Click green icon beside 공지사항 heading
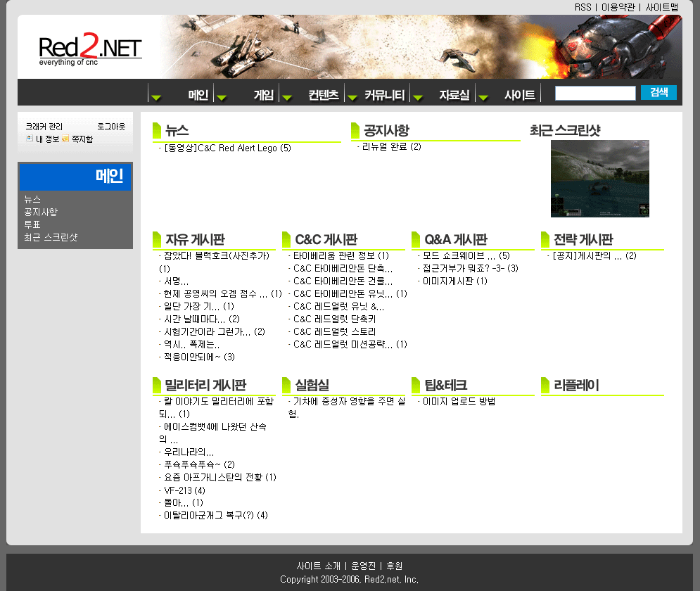The height and width of the screenshot is (591, 700). pos(355,130)
